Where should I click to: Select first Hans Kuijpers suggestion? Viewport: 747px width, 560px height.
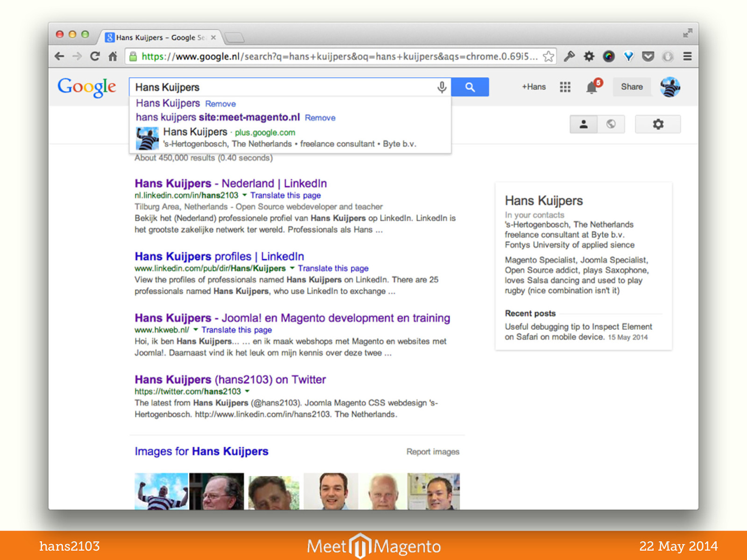(x=168, y=103)
